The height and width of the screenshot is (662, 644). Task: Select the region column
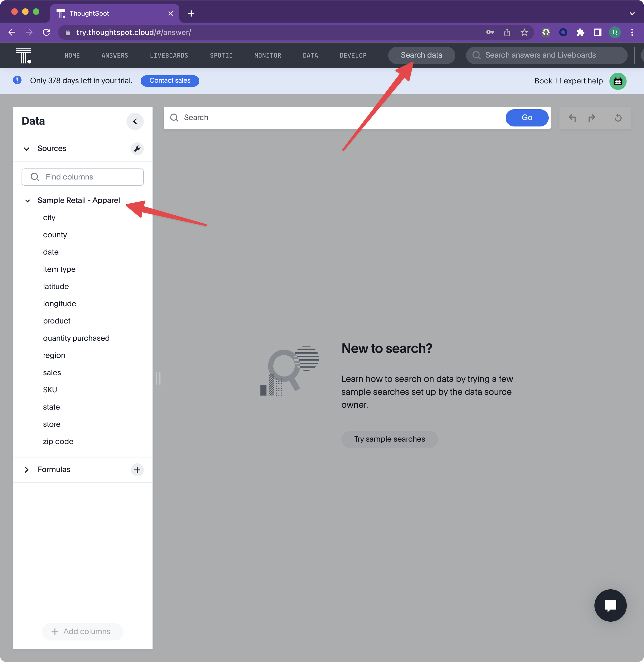[54, 356]
